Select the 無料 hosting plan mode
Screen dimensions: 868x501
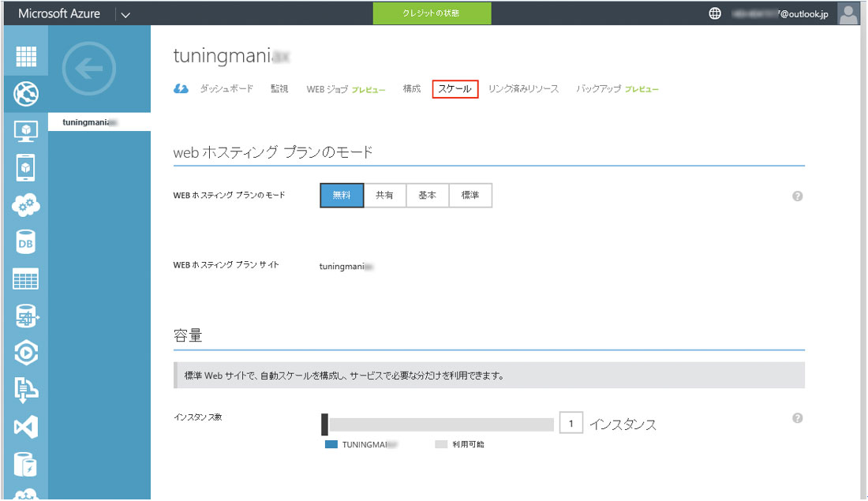tap(342, 196)
